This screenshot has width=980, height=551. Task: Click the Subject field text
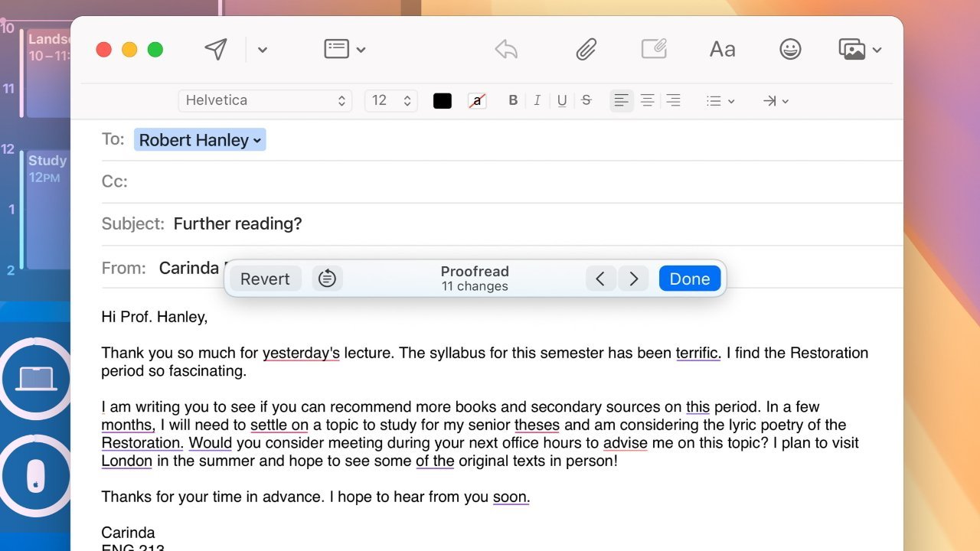click(x=237, y=223)
